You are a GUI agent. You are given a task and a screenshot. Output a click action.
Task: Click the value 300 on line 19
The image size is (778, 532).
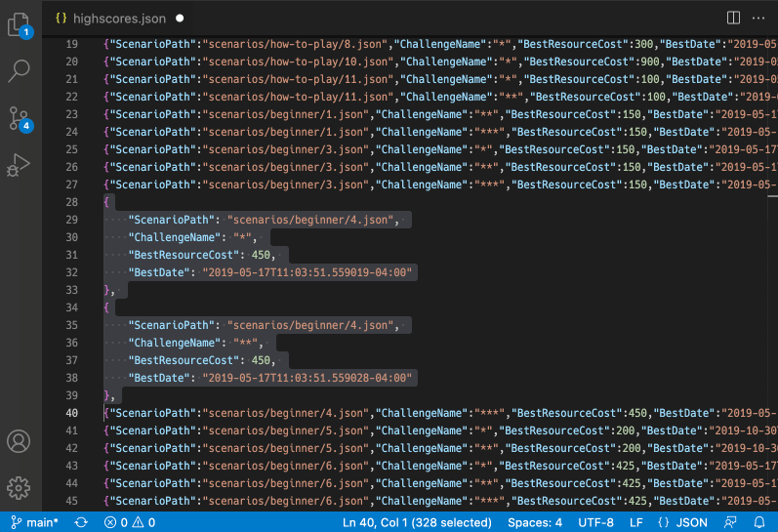click(x=644, y=44)
